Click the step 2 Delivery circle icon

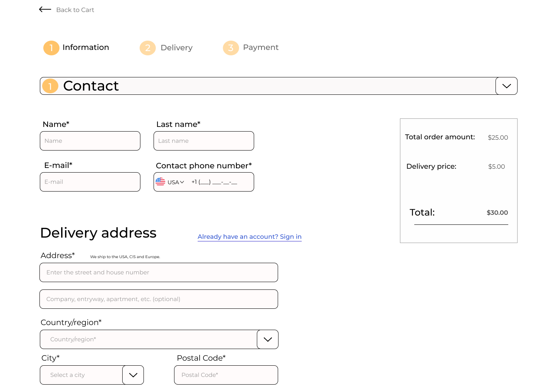click(x=147, y=48)
